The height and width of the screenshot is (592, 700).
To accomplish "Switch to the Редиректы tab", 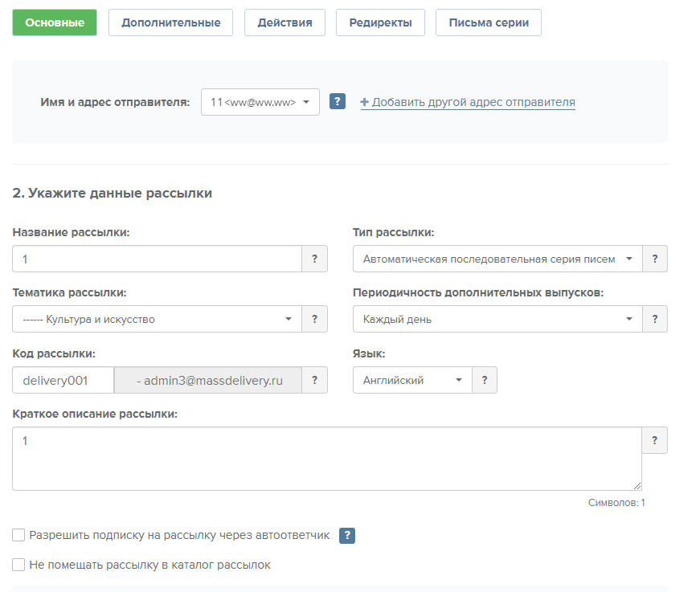I will pyautogui.click(x=379, y=22).
